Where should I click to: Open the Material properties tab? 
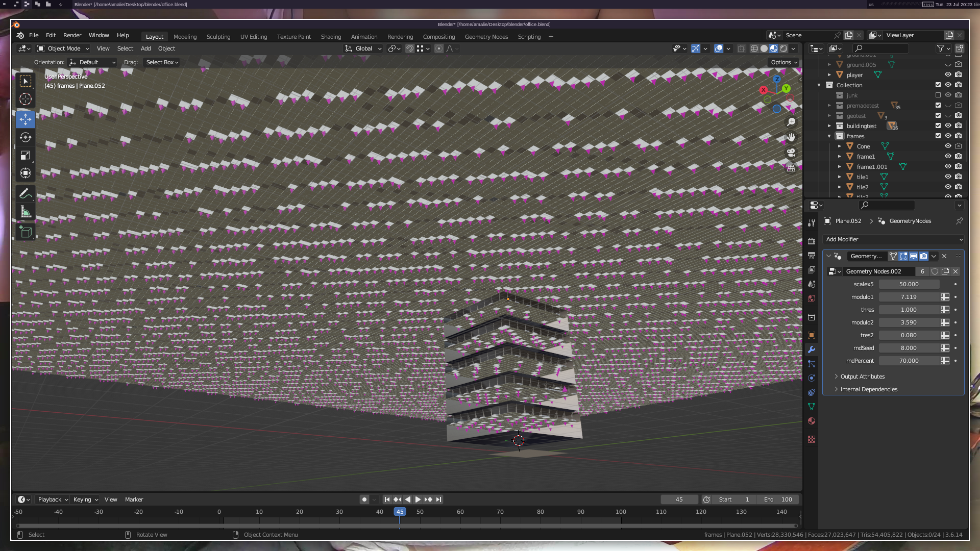[x=812, y=421]
